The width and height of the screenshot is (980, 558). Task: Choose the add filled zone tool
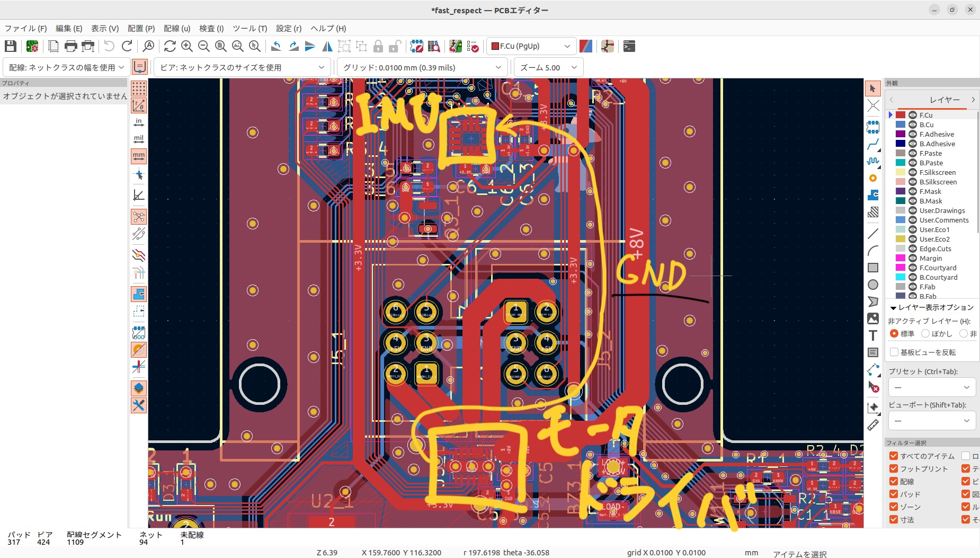tap(873, 195)
